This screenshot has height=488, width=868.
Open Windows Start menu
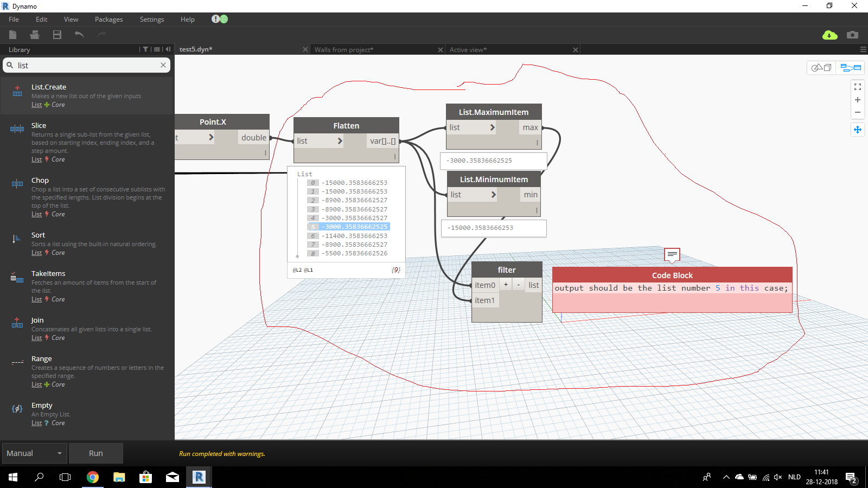tap(13, 477)
